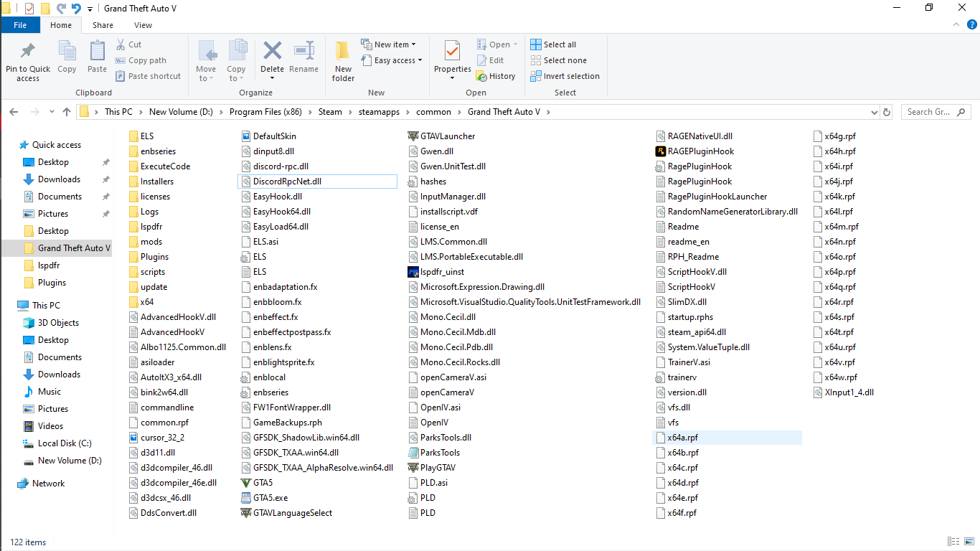The height and width of the screenshot is (551, 980).
Task: Open the Recent locations dropdown next to Forward
Action: pos(51,112)
